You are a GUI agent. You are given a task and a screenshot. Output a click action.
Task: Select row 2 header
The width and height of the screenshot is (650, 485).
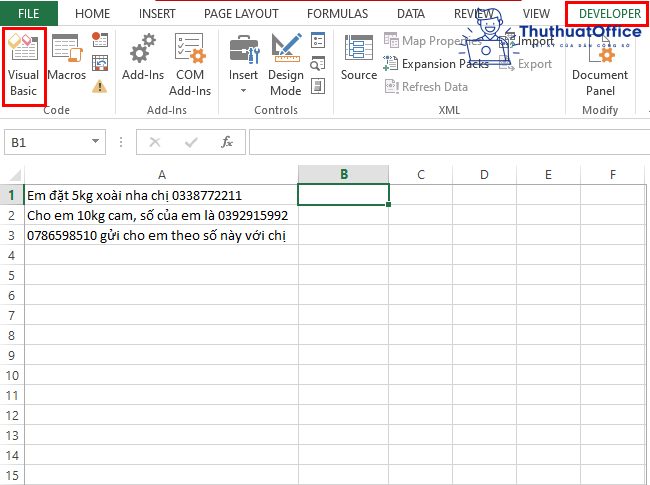(x=12, y=215)
